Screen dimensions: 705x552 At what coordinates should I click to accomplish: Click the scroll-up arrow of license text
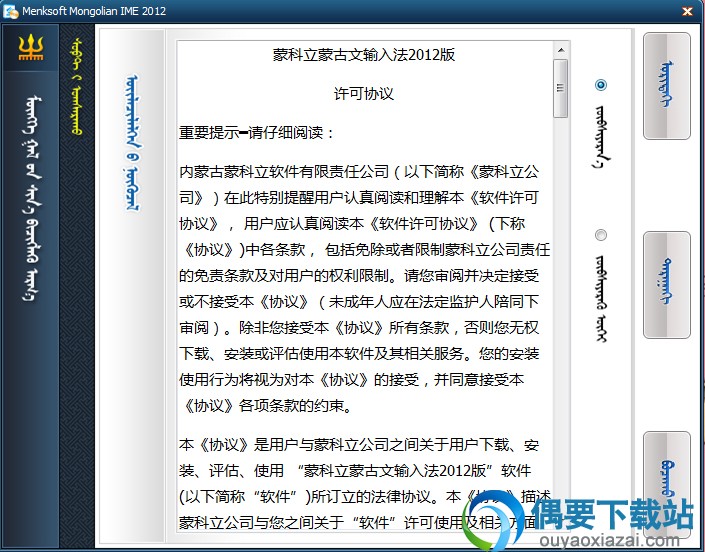point(561,49)
